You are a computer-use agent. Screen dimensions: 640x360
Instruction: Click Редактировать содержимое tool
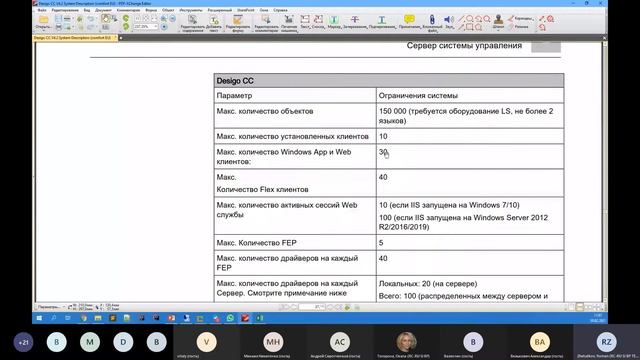coord(192,23)
